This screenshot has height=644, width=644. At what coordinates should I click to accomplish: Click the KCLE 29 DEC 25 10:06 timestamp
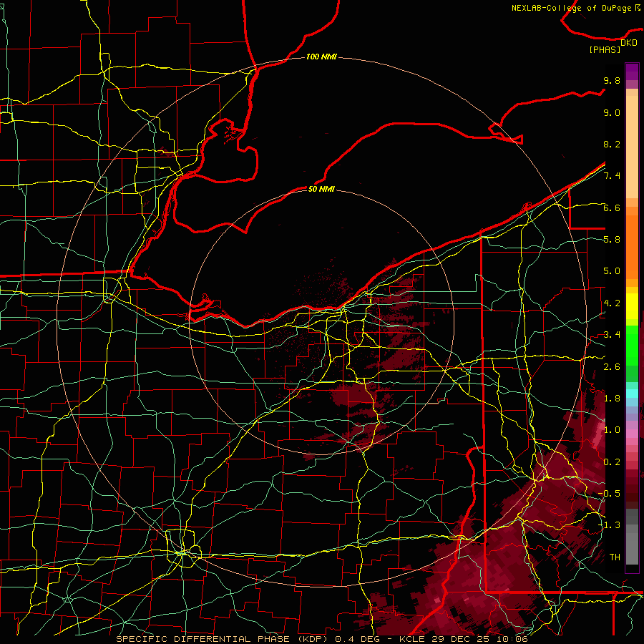pyautogui.click(x=463, y=639)
